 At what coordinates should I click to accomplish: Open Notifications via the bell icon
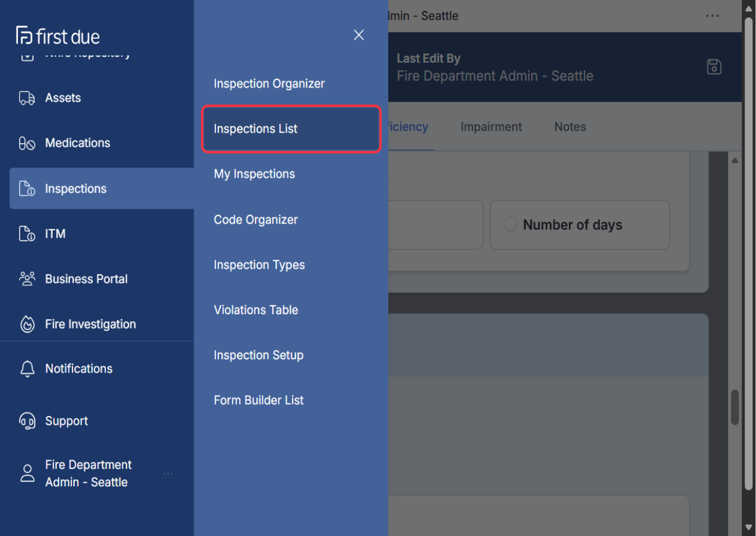[27, 369]
